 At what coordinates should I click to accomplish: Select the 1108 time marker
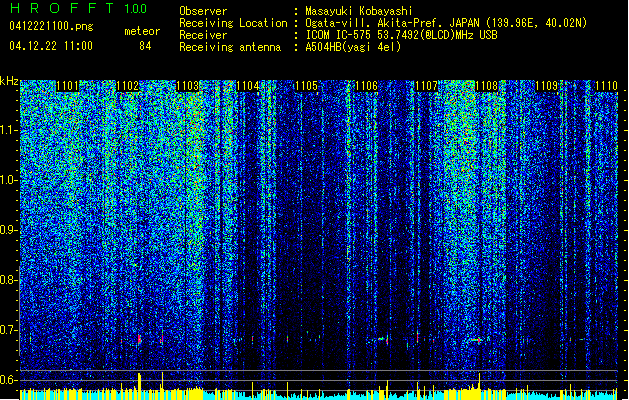pos(487,86)
